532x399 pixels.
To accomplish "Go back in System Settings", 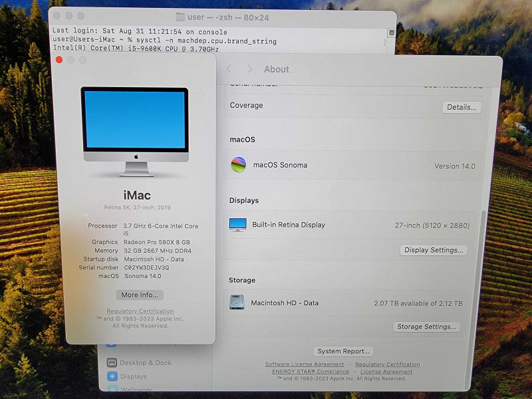I will pyautogui.click(x=229, y=69).
